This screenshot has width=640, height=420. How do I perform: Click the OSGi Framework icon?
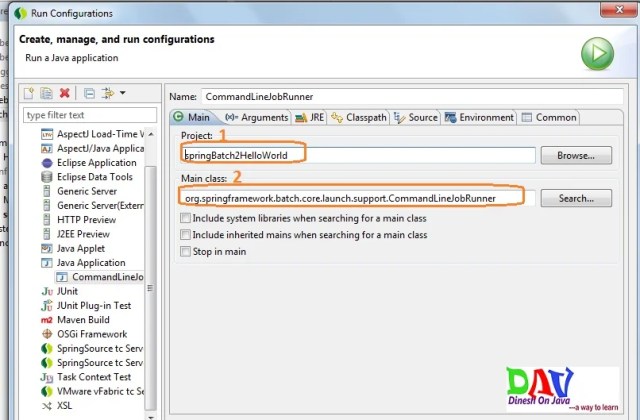[x=47, y=334]
